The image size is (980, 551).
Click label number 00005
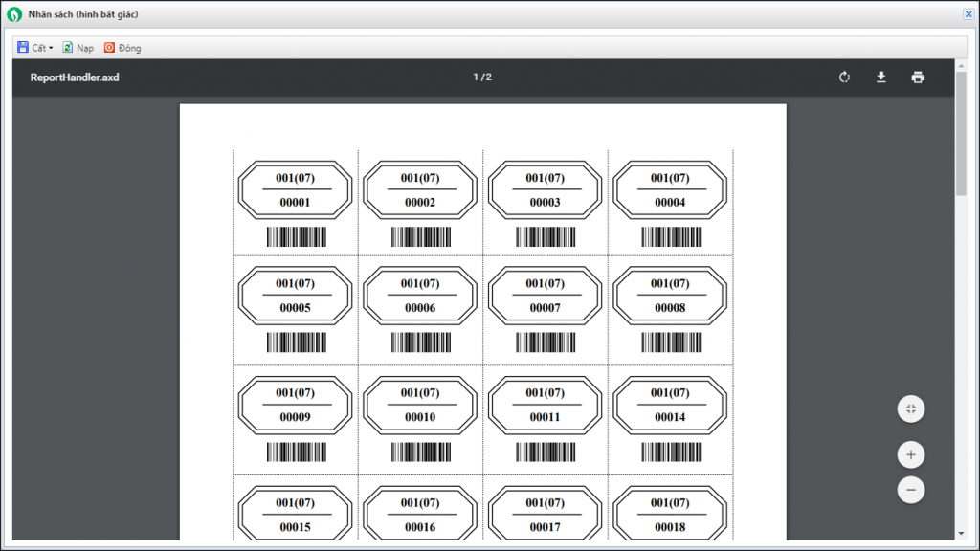tap(295, 308)
